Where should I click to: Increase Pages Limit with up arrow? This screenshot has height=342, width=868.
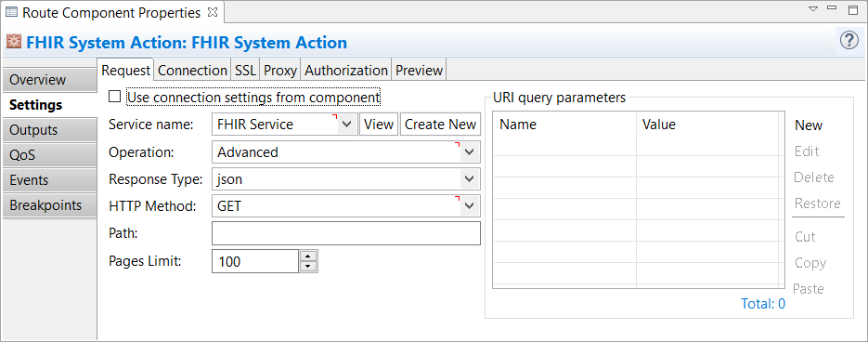308,256
